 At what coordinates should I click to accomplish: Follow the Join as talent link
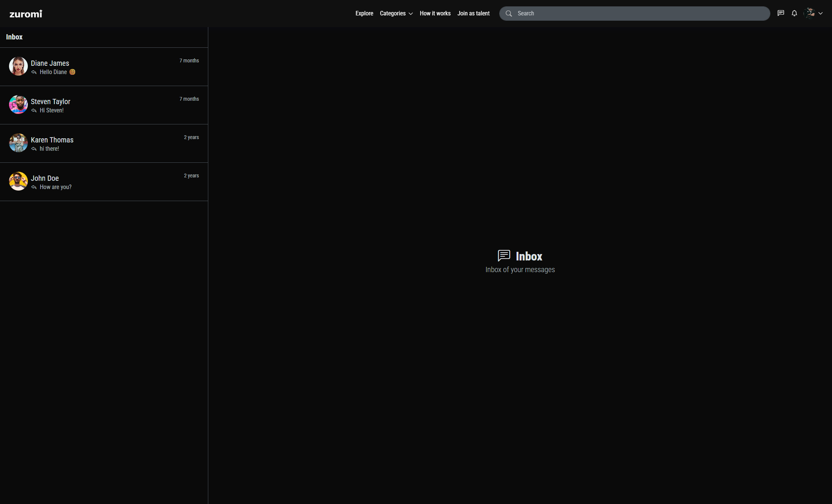(473, 14)
